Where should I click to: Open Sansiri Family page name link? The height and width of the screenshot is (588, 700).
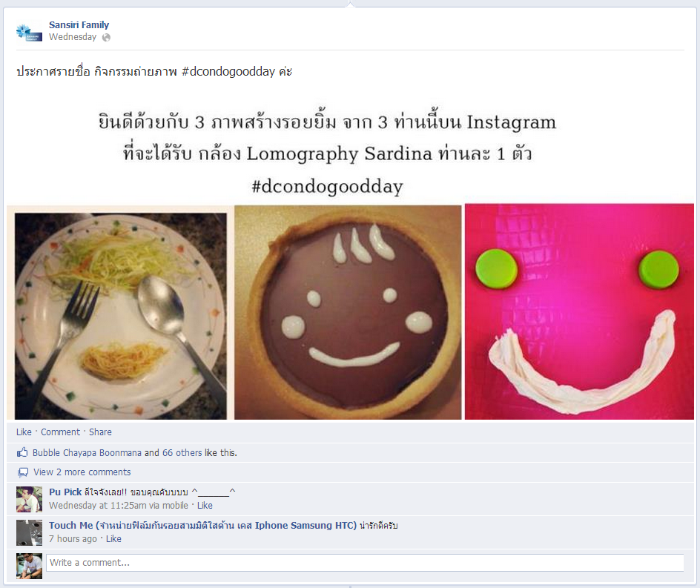[79, 25]
